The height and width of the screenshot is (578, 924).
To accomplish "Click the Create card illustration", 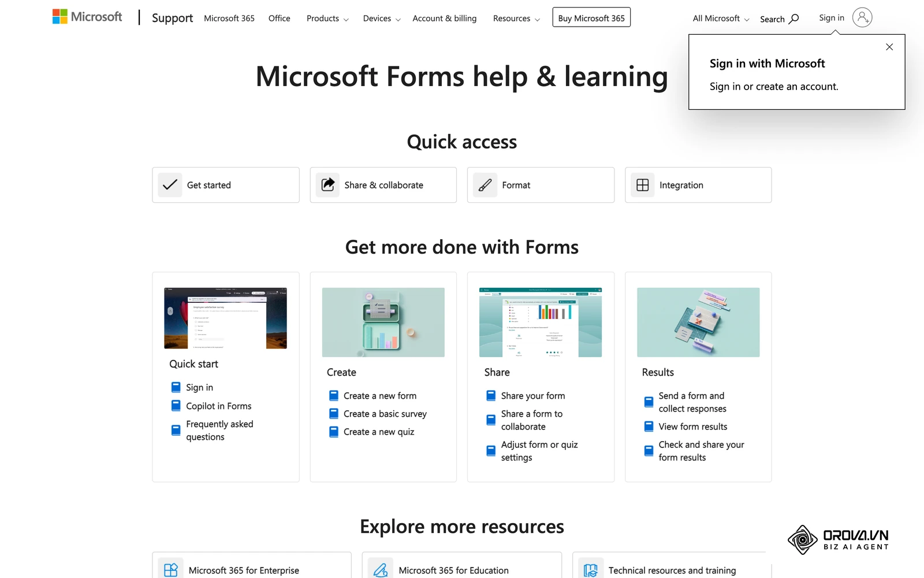I will coord(383,322).
